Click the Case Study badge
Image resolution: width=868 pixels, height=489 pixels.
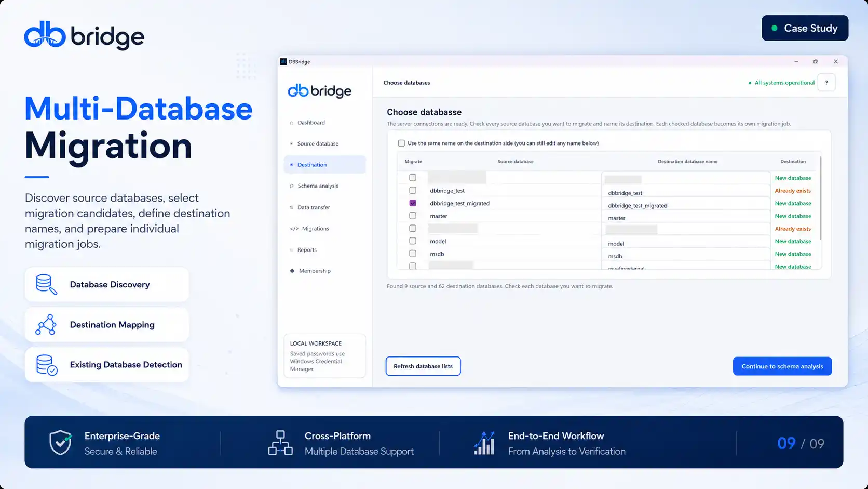tap(805, 28)
